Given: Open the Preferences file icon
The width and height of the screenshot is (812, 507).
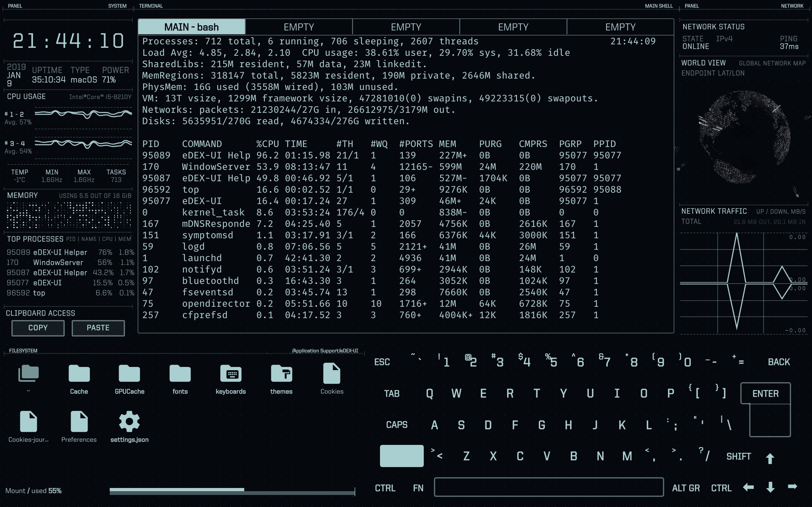Looking at the screenshot, I should 79,422.
